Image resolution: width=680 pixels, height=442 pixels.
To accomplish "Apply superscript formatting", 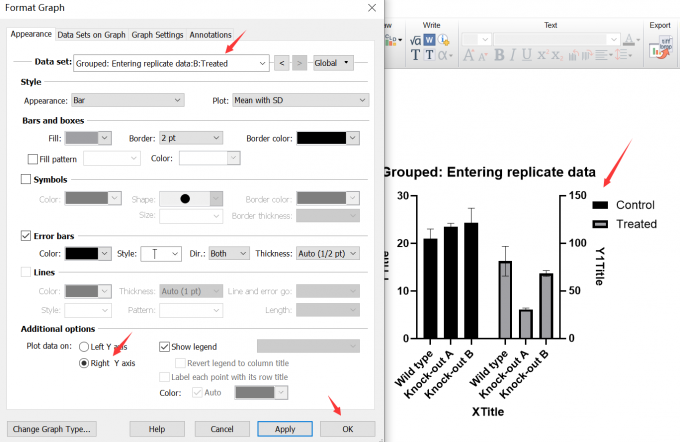I will pyautogui.click(x=543, y=55).
